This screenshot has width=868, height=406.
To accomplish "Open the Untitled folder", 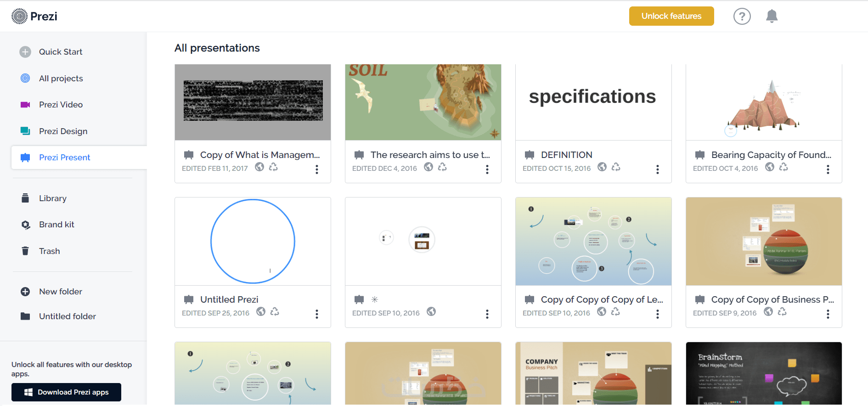I will click(x=67, y=316).
